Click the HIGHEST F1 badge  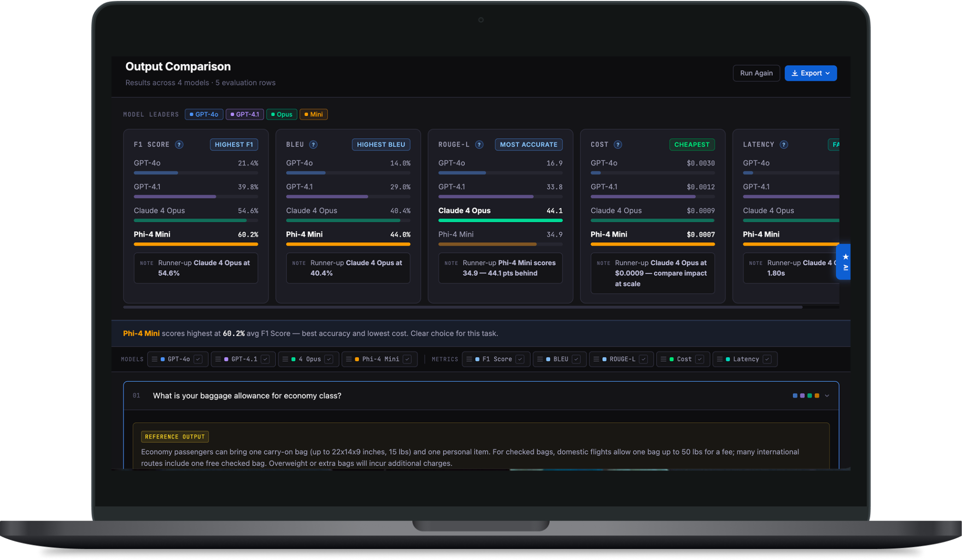click(234, 145)
